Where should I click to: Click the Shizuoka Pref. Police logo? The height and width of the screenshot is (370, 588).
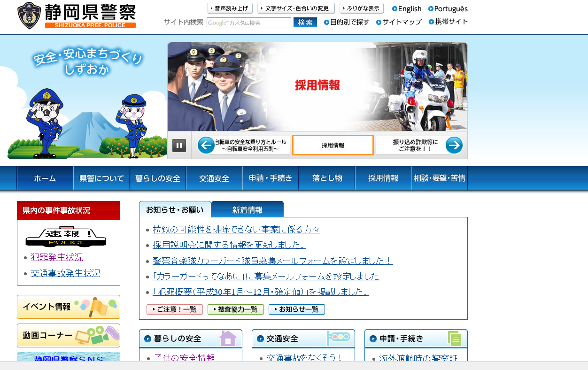[77, 15]
